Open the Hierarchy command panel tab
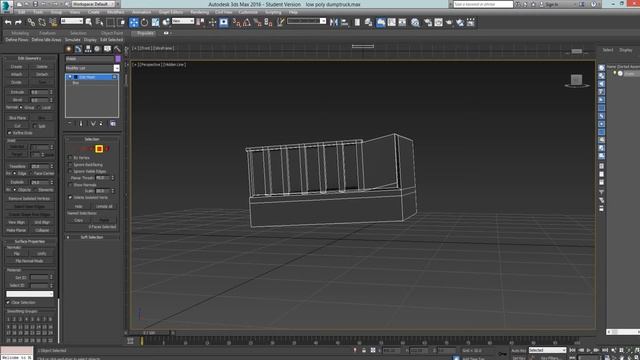This screenshot has height=360, width=640. pyautogui.click(x=88, y=49)
